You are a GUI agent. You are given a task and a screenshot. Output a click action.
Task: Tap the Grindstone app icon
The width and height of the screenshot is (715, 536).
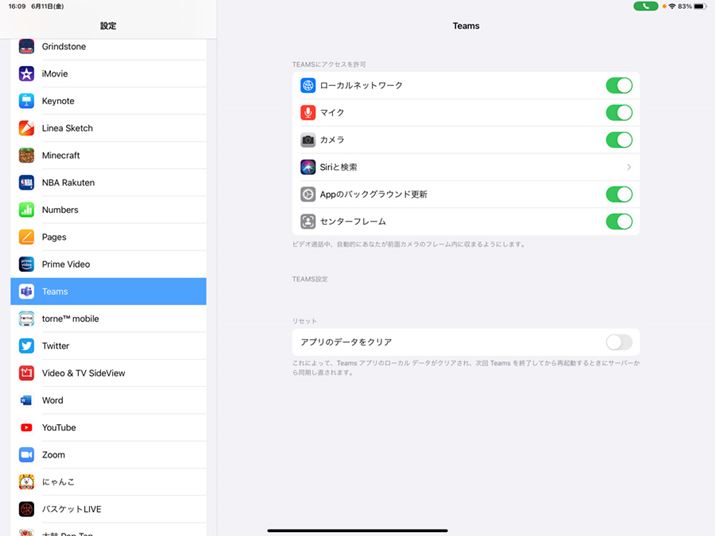pyautogui.click(x=26, y=47)
